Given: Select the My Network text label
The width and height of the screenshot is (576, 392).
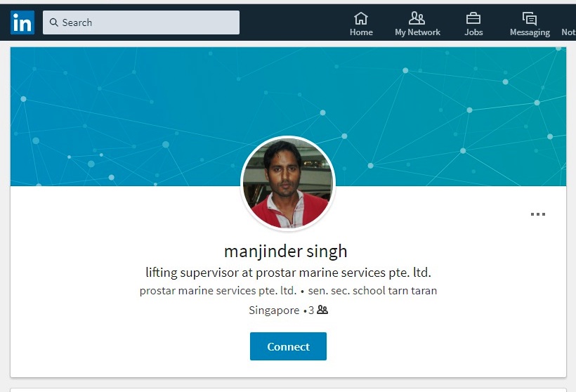Looking at the screenshot, I should pos(417,32).
